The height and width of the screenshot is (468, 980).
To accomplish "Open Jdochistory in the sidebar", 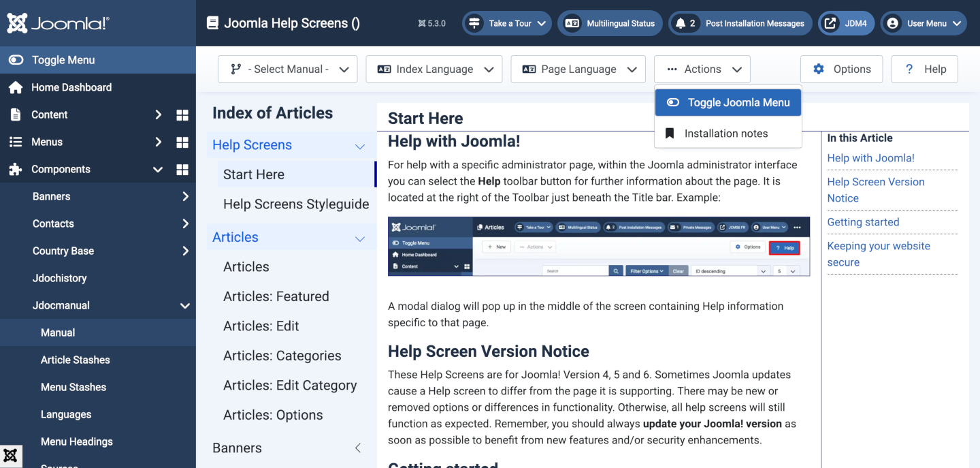I will (98, 278).
